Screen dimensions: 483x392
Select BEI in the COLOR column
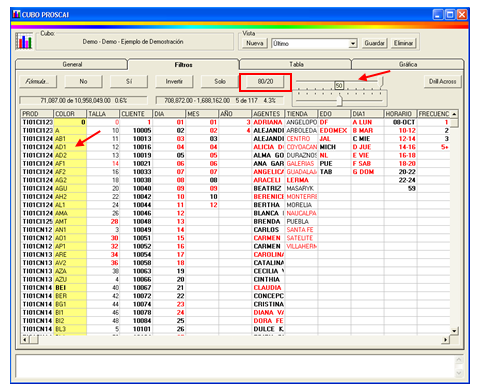pos(70,287)
